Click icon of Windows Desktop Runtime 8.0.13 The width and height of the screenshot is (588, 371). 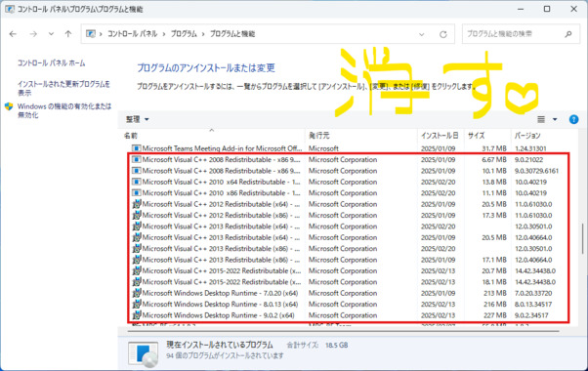coord(137,305)
